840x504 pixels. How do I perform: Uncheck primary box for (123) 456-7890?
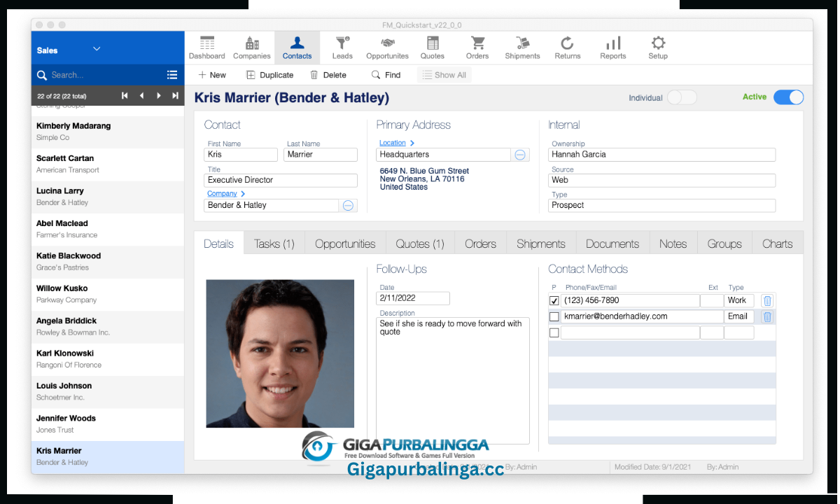coord(554,300)
